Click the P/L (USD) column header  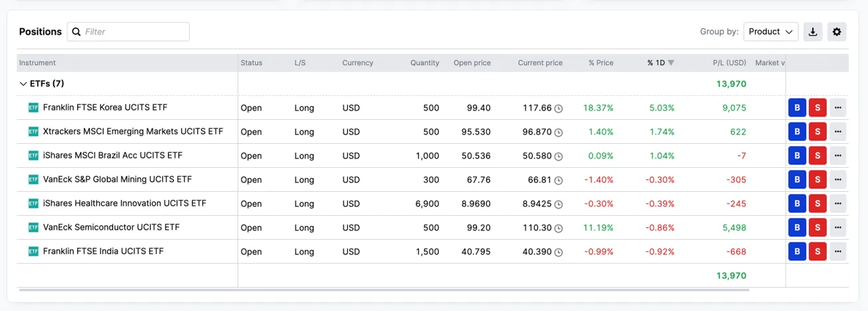click(729, 63)
